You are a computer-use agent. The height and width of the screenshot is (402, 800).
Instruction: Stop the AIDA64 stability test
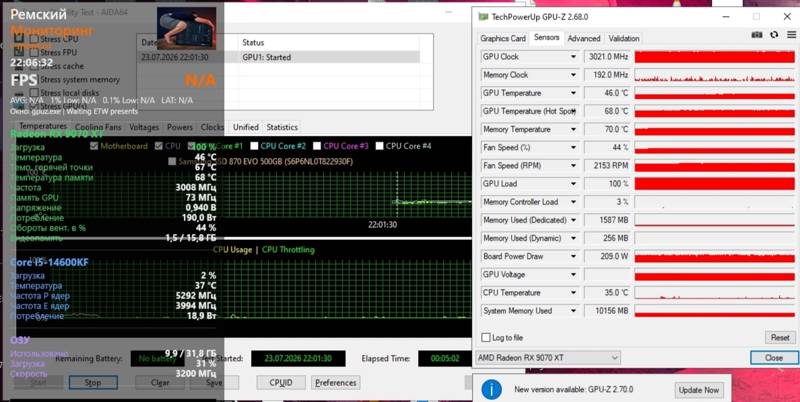coord(93,383)
